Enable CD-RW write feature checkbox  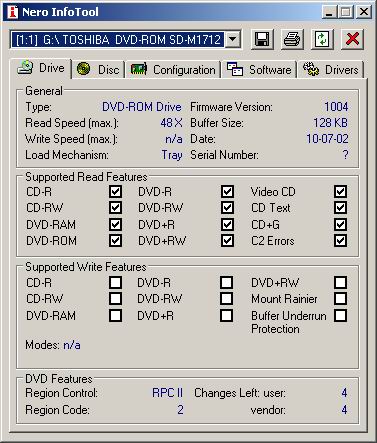[115, 298]
